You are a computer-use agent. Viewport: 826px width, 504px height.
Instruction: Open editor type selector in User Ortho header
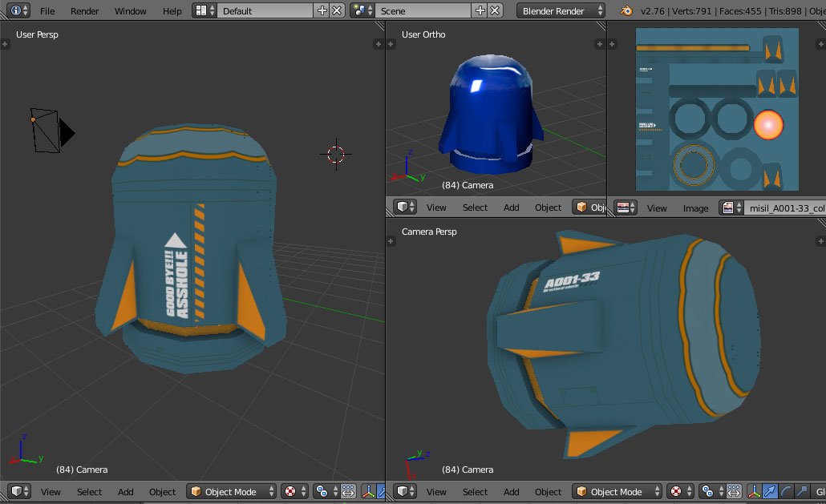[x=404, y=207]
